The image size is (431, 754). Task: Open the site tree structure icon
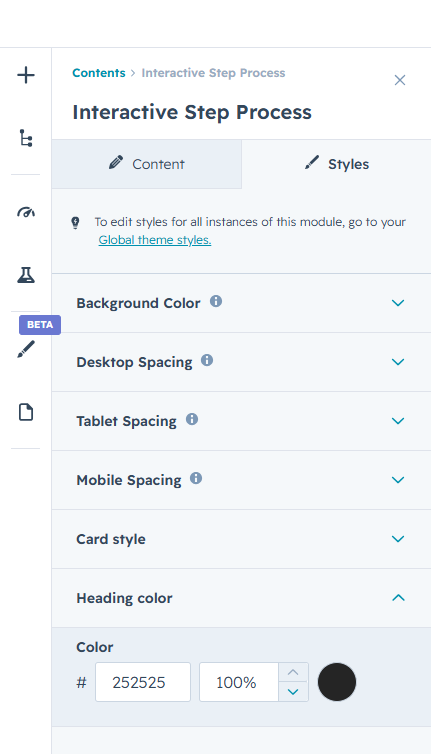click(x=26, y=138)
